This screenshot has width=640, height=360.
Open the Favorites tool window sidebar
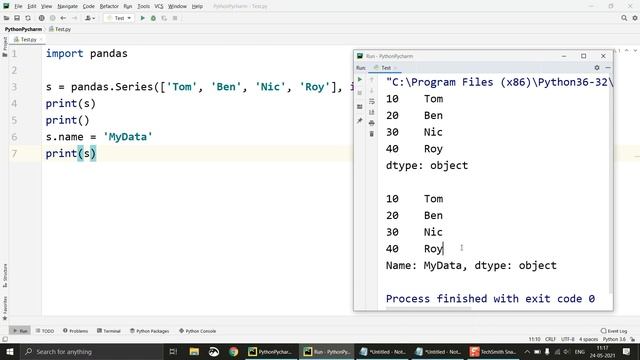pos(5,308)
